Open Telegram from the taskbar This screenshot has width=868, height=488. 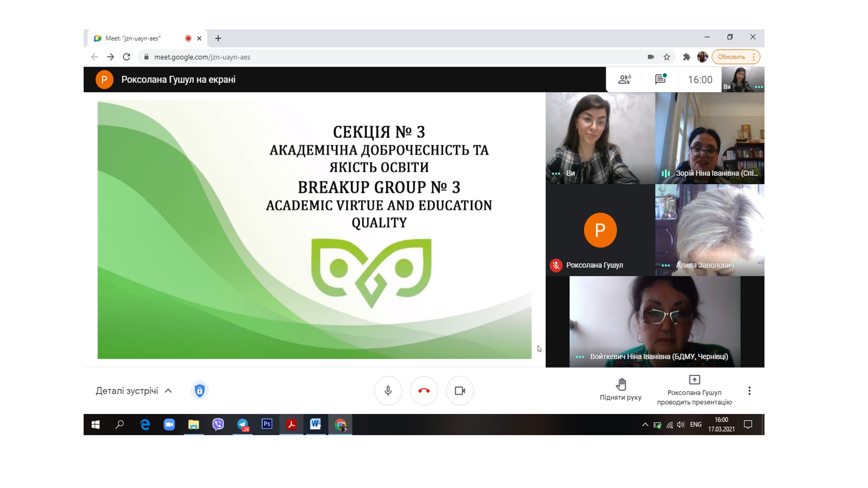click(x=243, y=425)
